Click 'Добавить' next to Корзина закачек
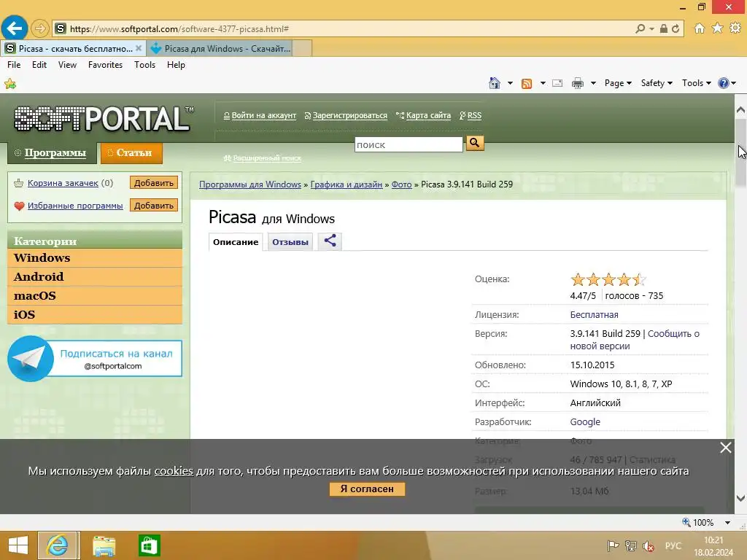This screenshot has width=747, height=560. [153, 183]
